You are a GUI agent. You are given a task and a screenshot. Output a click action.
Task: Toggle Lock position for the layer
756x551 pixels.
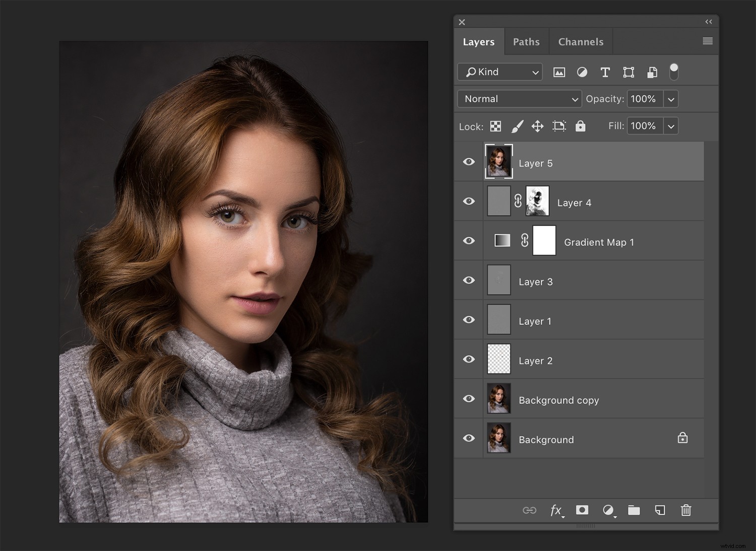point(537,126)
